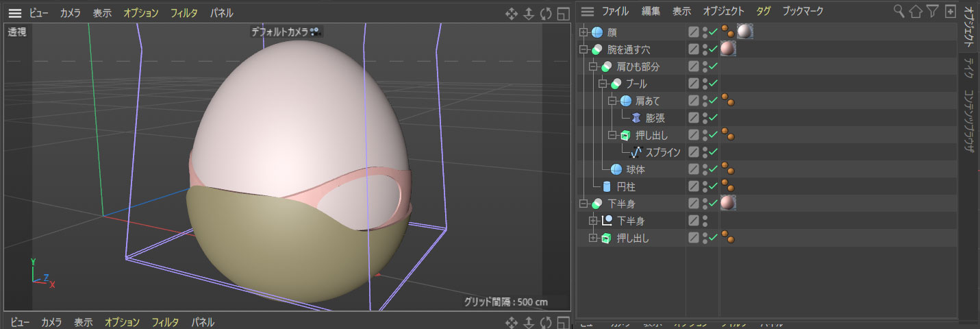The image size is (980, 329).
Task: Switch to the テイク side tab
Action: click(x=968, y=69)
